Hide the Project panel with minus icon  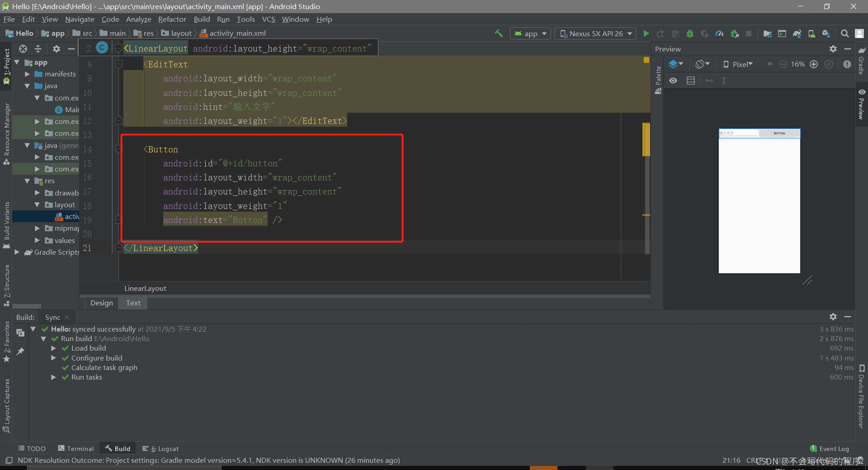pos(71,49)
